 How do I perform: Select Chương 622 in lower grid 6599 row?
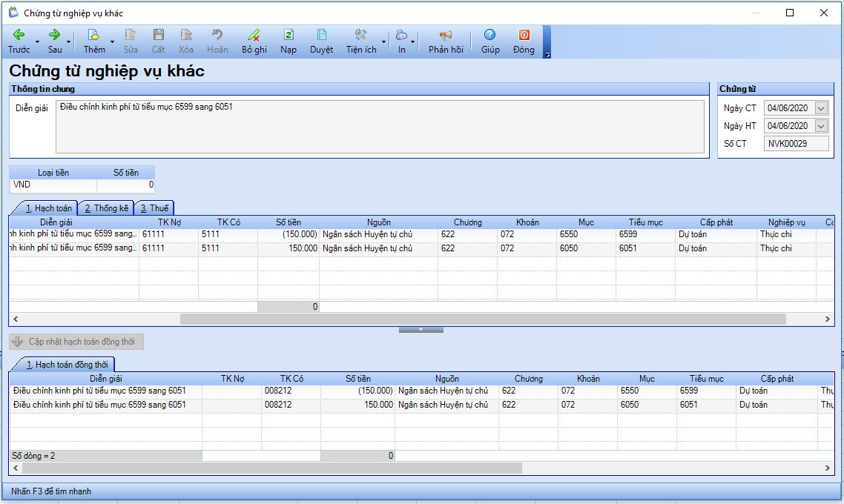tap(529, 391)
